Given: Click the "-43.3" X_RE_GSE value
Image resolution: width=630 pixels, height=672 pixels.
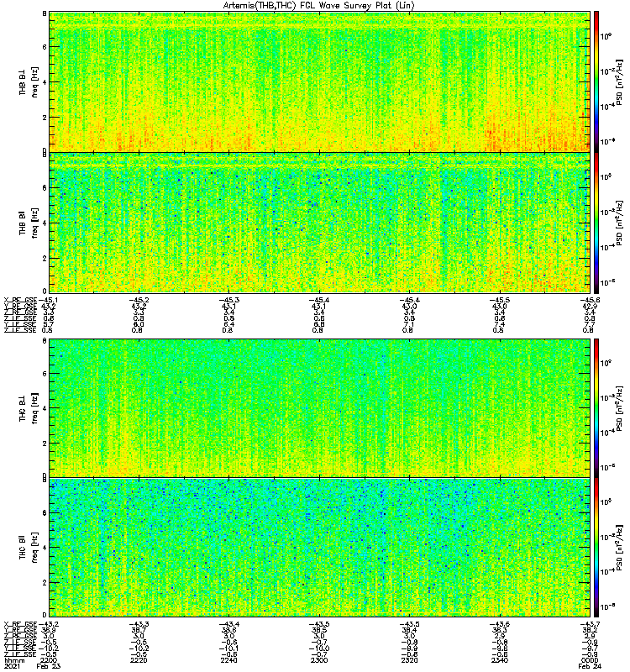Looking at the screenshot, I should 139,624.
